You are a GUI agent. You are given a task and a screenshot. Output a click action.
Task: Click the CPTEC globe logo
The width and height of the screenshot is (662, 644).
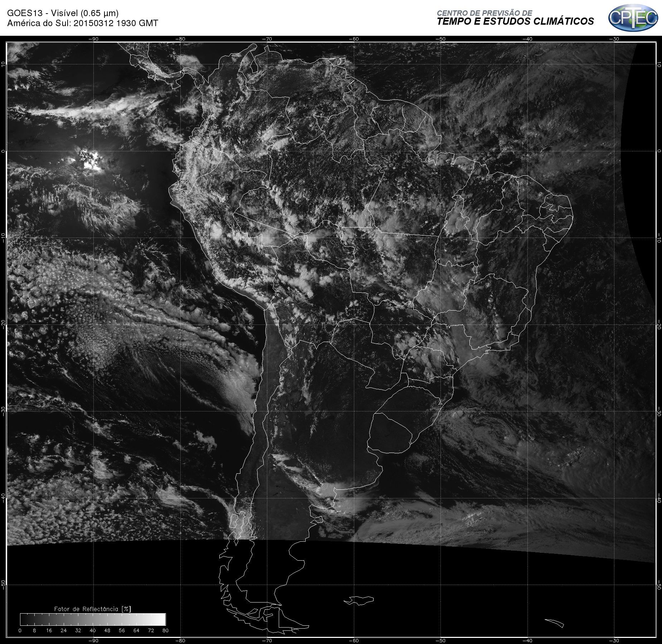633,18
